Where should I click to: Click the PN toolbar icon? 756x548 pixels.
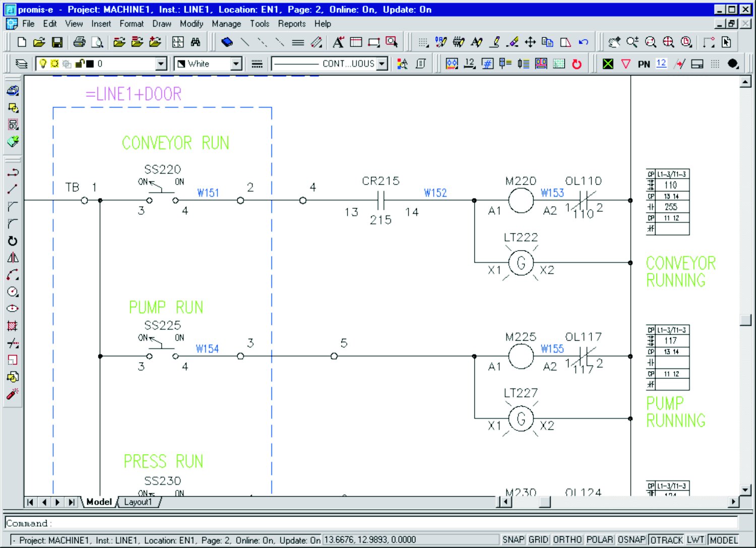[644, 64]
